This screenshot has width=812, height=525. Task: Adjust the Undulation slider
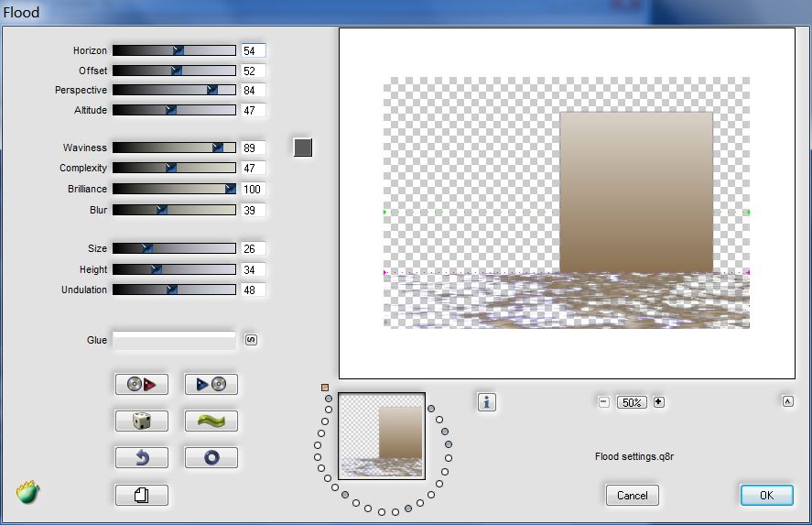click(174, 290)
